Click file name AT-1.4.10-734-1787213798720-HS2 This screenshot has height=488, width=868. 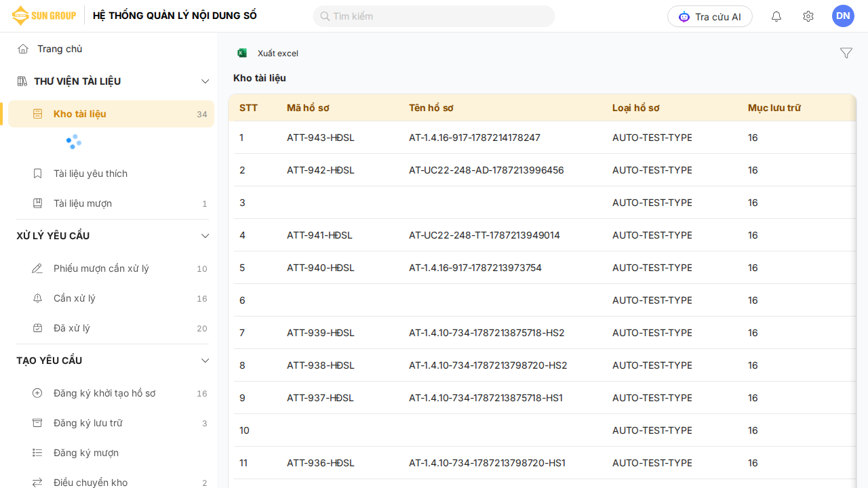tap(488, 365)
